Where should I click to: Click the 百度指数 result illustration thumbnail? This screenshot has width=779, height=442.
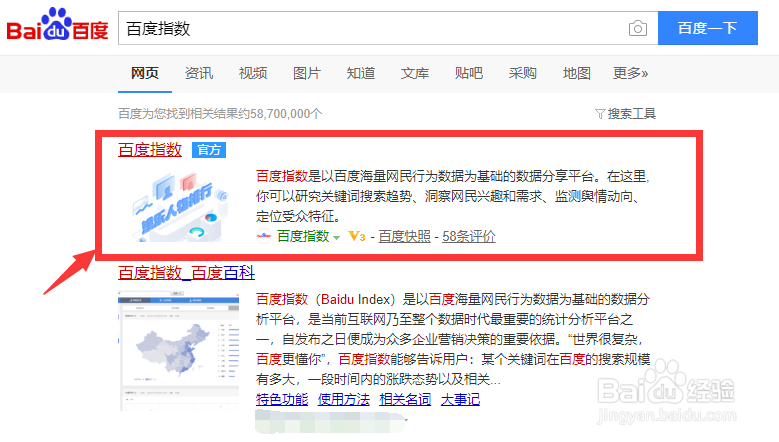[180, 207]
